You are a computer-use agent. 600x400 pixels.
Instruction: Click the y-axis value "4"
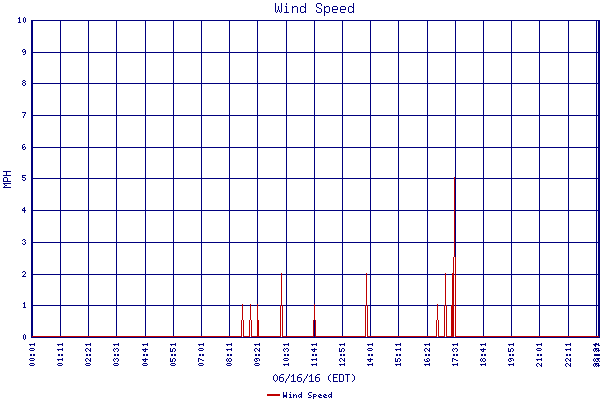[24, 210]
